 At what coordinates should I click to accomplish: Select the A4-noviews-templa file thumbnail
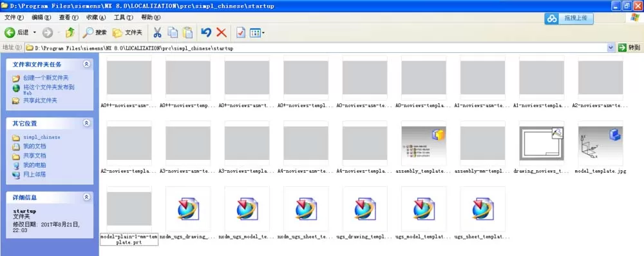point(365,143)
